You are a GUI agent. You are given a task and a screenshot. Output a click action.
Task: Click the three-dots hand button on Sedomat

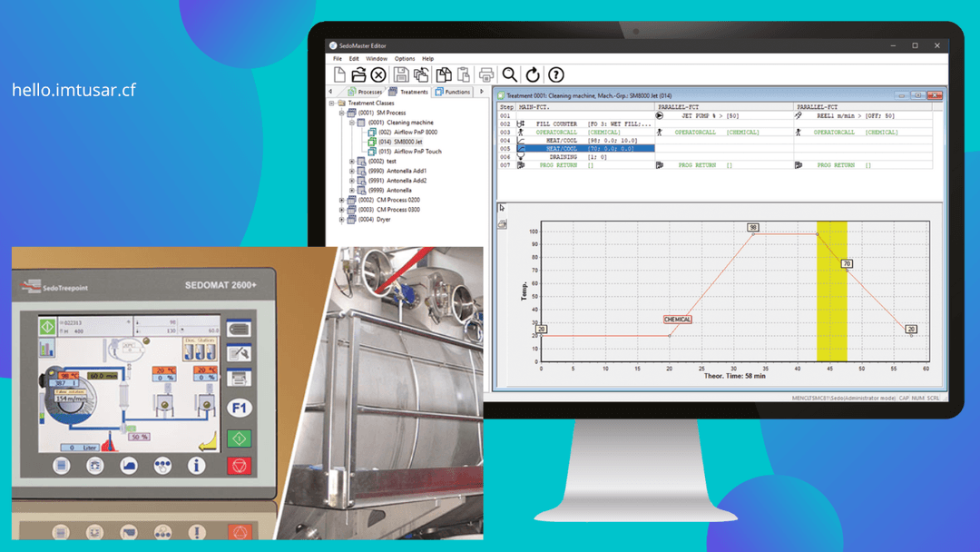click(162, 465)
